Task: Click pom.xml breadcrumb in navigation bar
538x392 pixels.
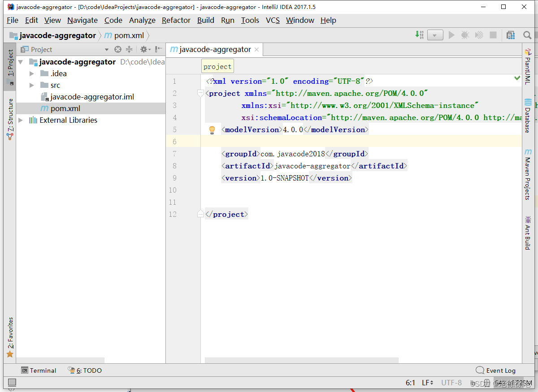Action: (124, 35)
